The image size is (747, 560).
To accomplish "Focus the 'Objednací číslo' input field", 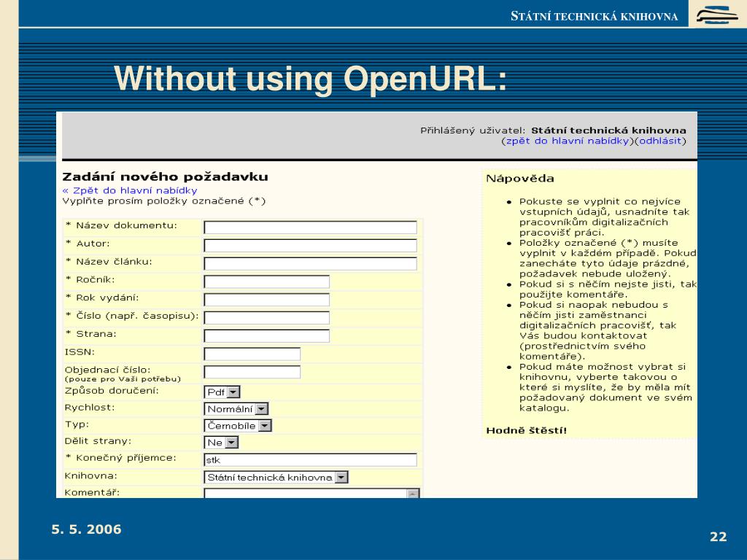I will (252, 372).
